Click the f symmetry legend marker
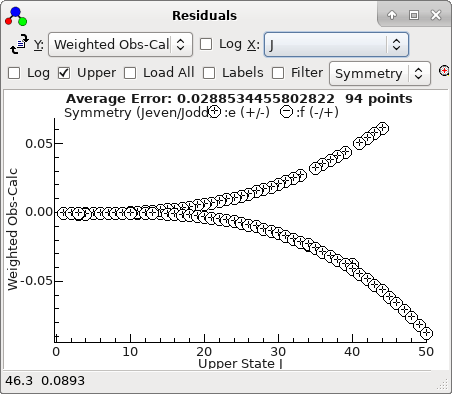 click(x=286, y=112)
